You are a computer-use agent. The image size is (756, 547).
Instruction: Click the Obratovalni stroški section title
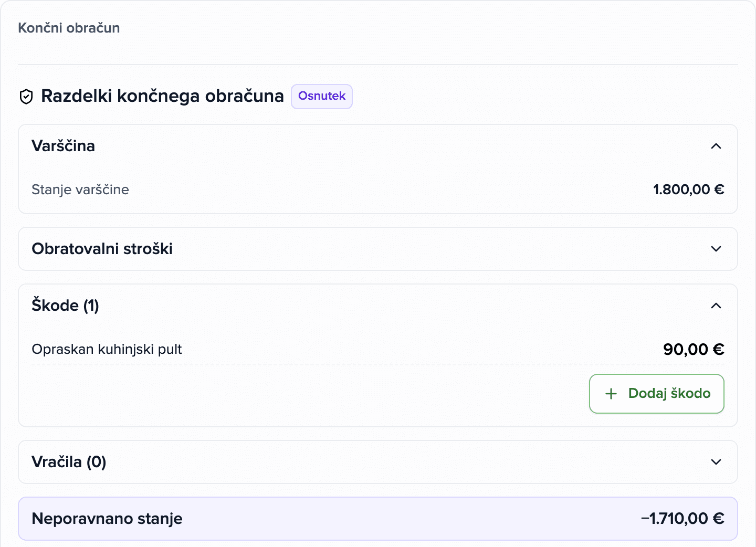coord(102,249)
